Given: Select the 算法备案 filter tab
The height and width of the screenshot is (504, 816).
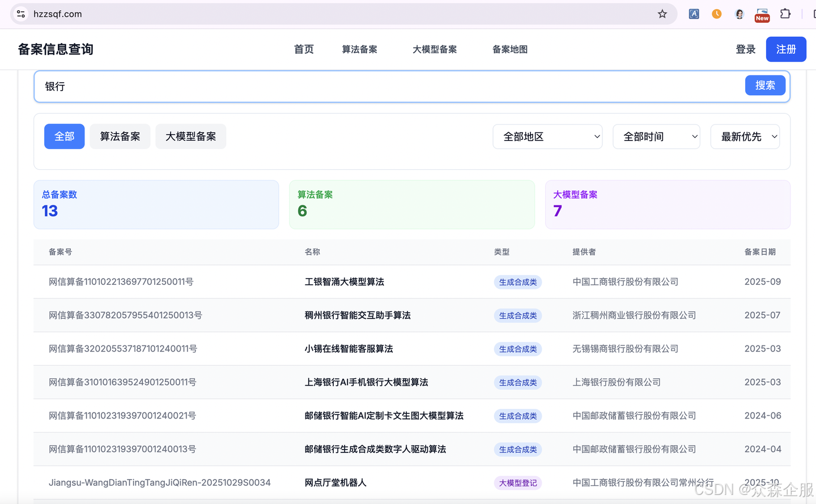Looking at the screenshot, I should point(120,136).
